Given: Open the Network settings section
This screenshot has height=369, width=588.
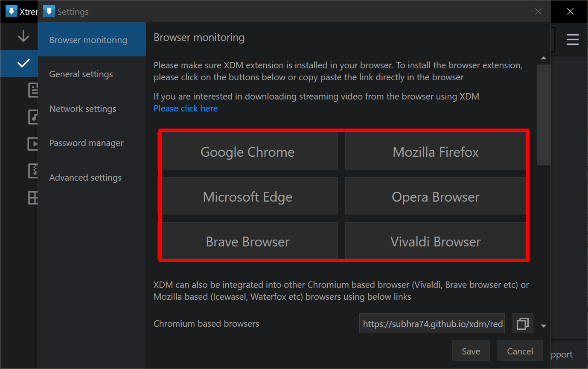Looking at the screenshot, I should pyautogui.click(x=82, y=108).
